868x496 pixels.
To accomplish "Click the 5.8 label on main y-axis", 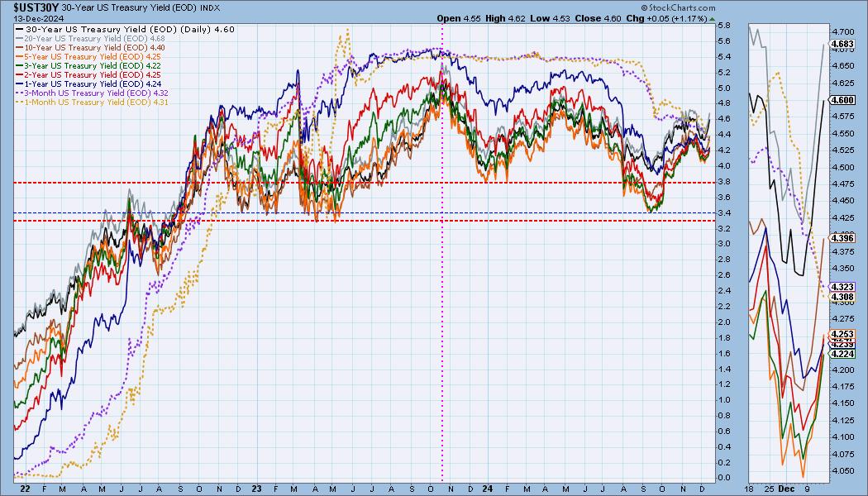I will coord(723,26).
